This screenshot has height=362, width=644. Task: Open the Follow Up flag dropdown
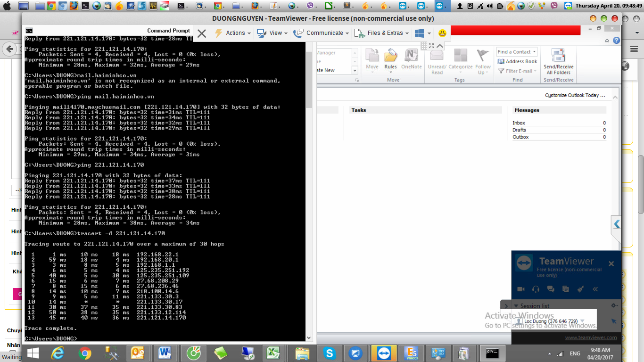(x=483, y=62)
